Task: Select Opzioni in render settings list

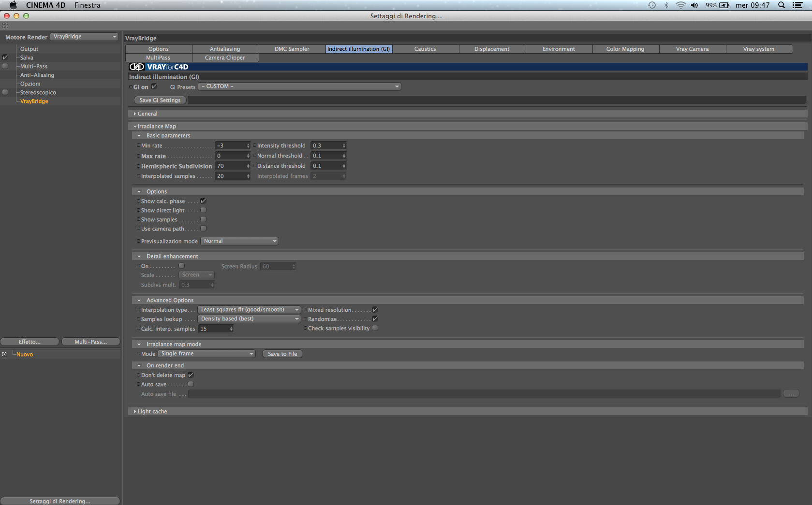Action: (x=30, y=84)
